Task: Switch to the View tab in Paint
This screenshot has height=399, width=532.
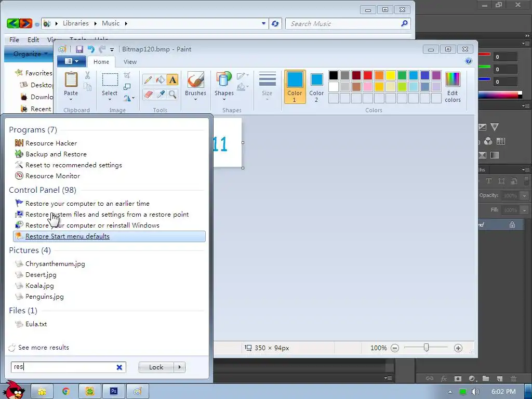Action: (130, 62)
